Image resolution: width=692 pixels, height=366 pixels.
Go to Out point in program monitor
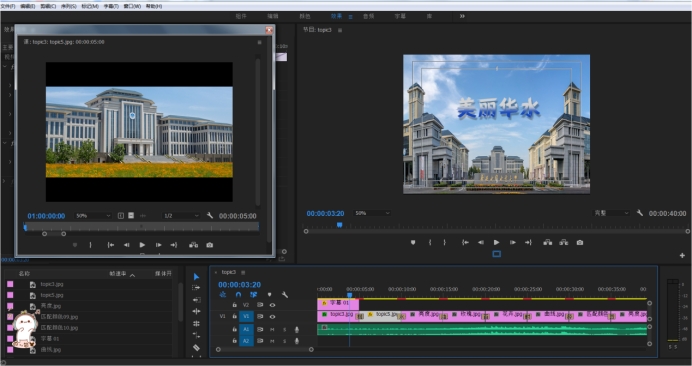pyautogui.click(x=528, y=242)
